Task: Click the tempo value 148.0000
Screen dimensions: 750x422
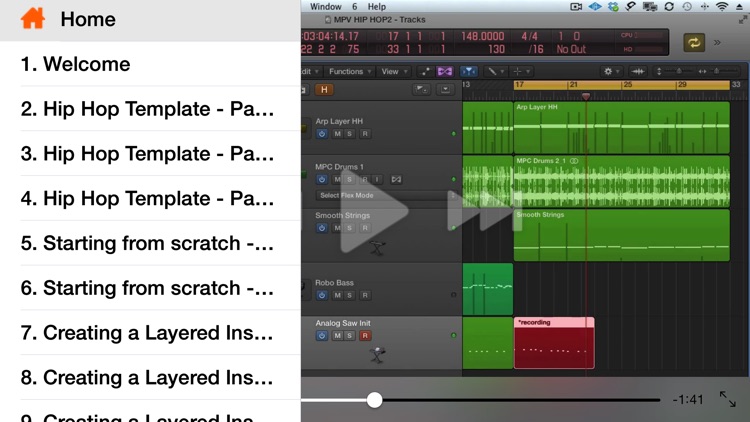Action: point(482,36)
